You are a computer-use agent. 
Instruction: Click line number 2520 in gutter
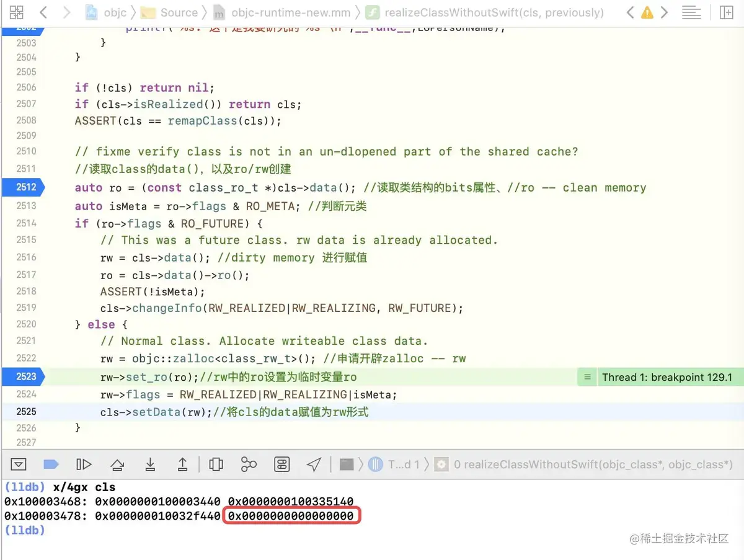coord(26,324)
